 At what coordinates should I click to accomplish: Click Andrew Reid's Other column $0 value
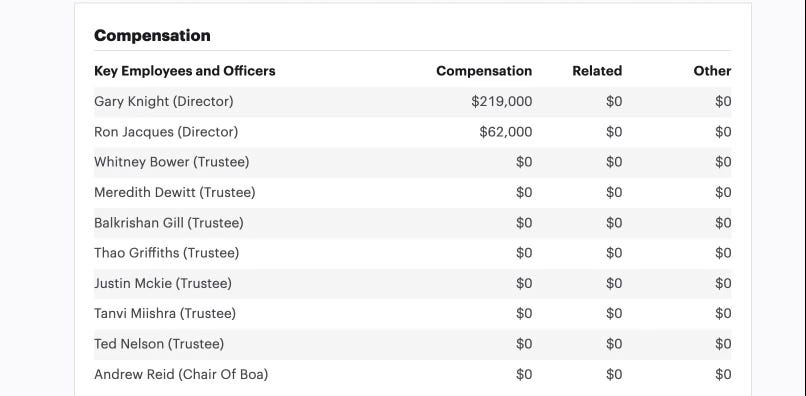[x=723, y=374]
